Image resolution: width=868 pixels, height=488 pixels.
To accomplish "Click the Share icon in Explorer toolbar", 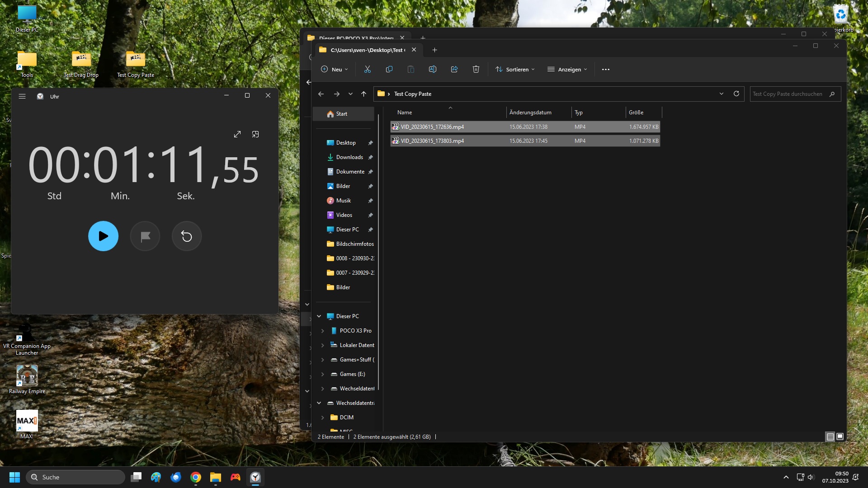I will click(x=454, y=69).
